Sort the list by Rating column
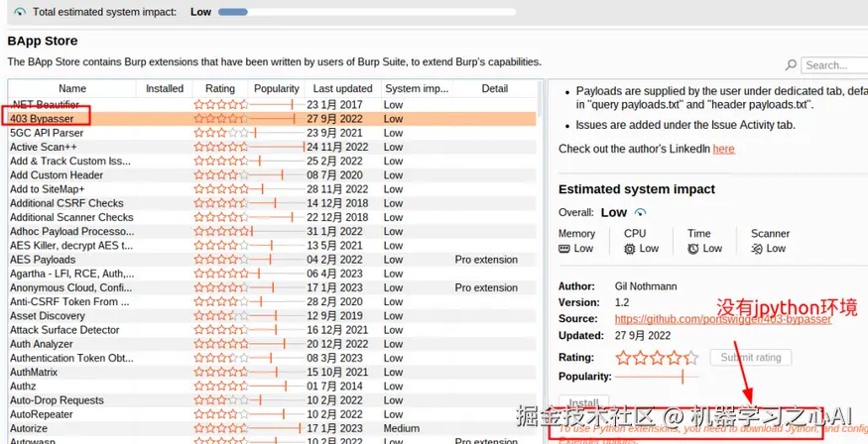The image size is (868, 444). [220, 88]
